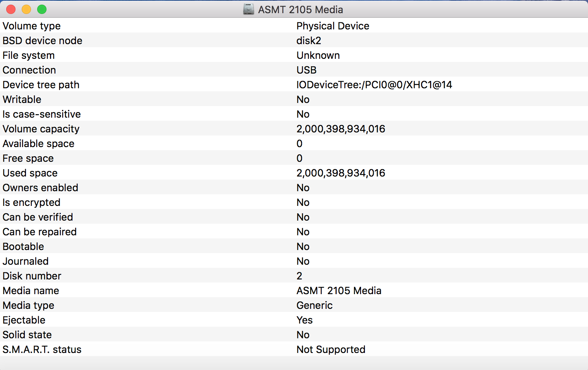Close the ASMT 2105 Media window
The image size is (588, 370).
(x=11, y=9)
